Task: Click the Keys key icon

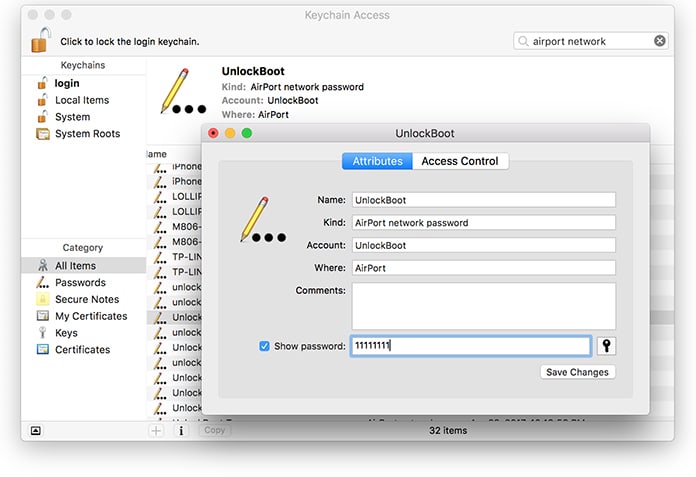Action: tap(43, 333)
